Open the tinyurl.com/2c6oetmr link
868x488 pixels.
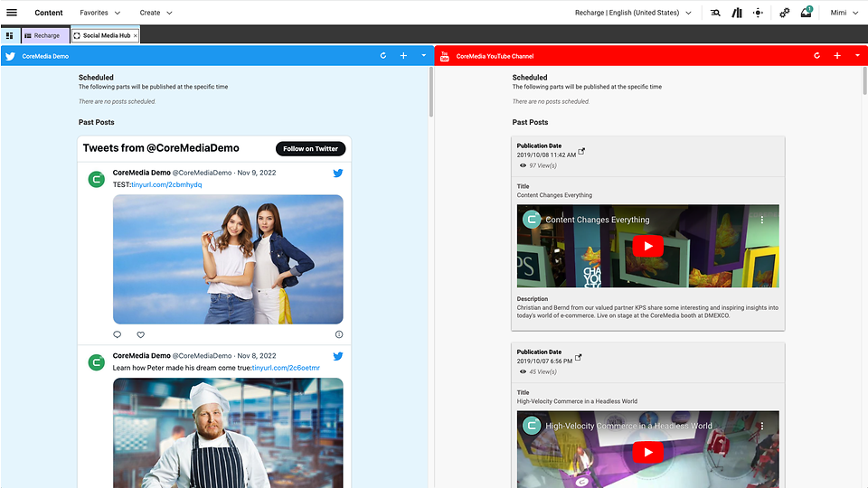point(286,368)
